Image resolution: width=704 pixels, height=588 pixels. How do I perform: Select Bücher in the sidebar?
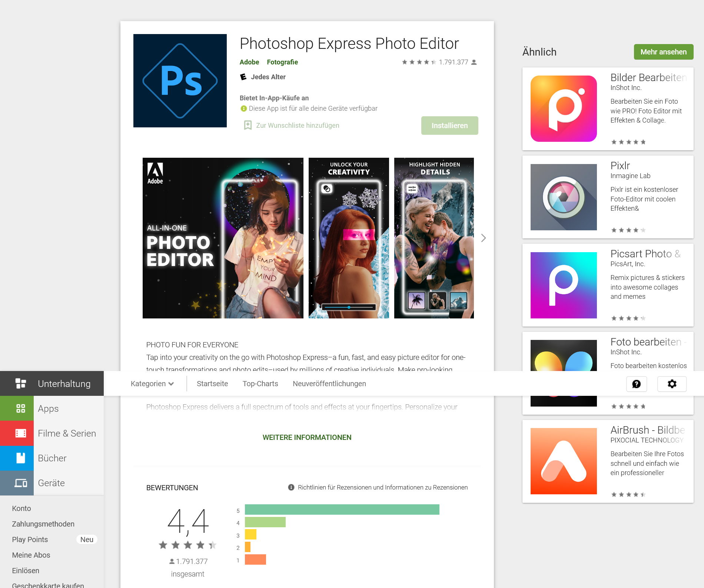(52, 458)
